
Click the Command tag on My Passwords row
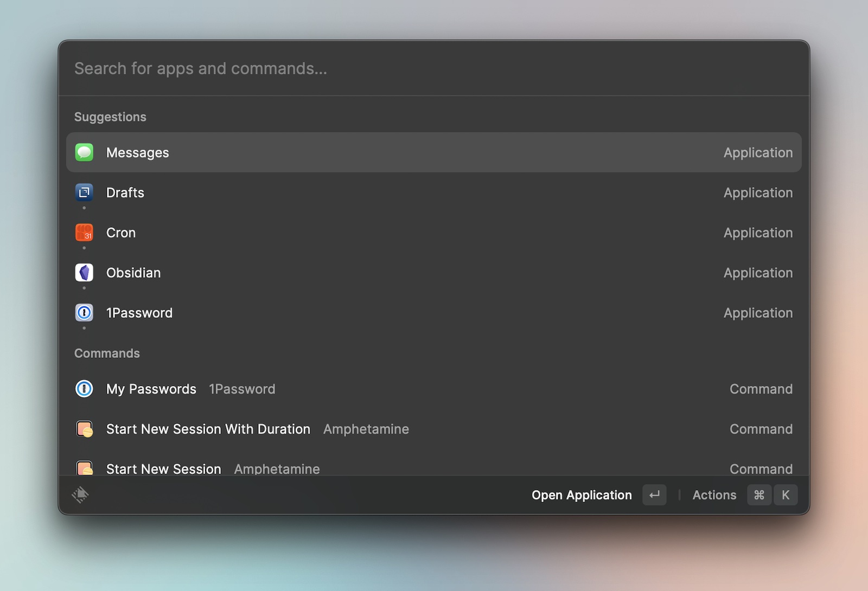761,389
